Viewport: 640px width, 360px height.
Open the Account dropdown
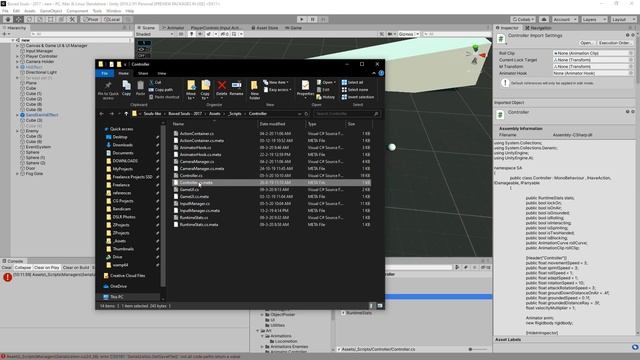564,19
